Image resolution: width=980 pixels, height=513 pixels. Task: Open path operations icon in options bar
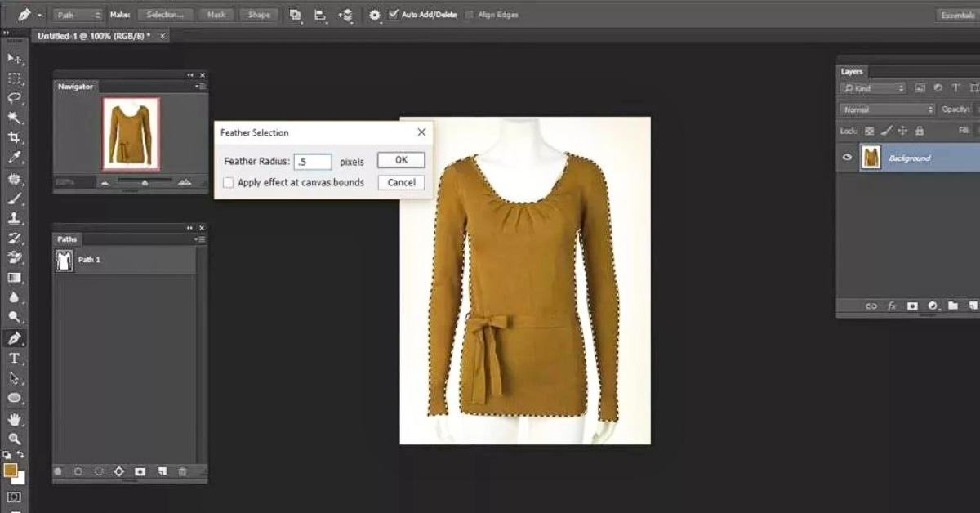point(295,15)
